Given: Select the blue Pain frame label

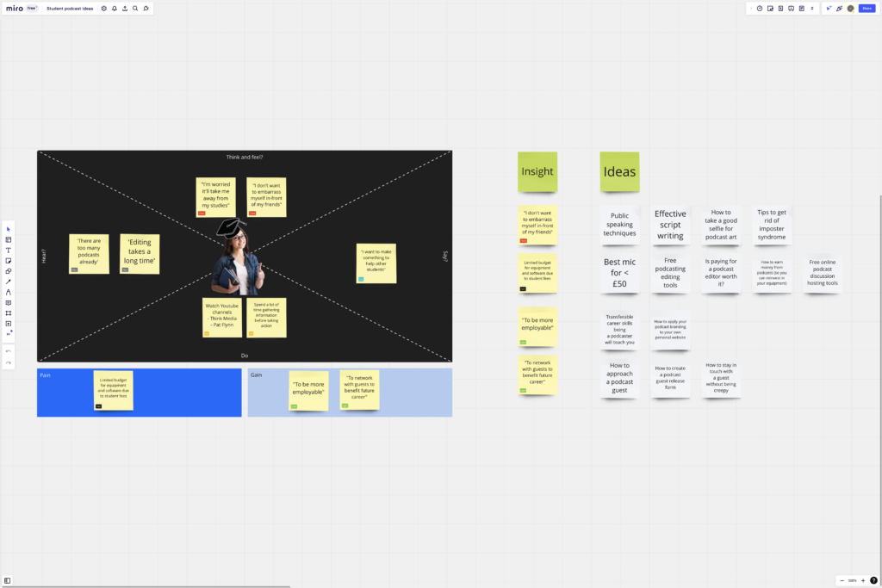Looking at the screenshot, I should [45, 375].
